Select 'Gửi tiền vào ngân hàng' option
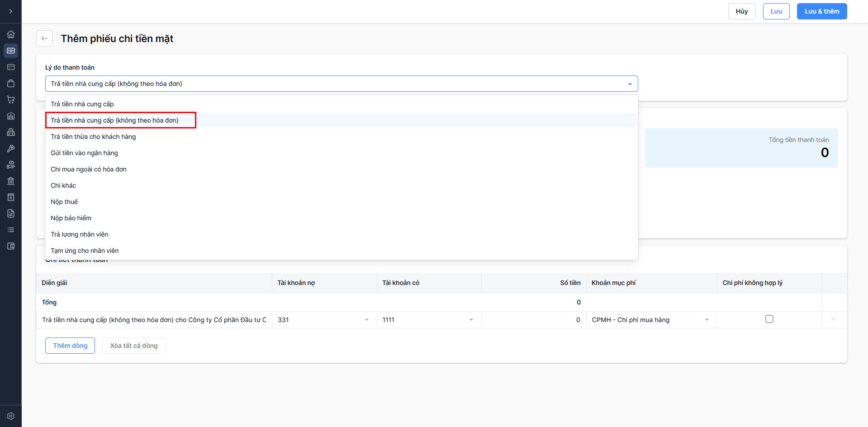The image size is (868, 427). point(84,153)
